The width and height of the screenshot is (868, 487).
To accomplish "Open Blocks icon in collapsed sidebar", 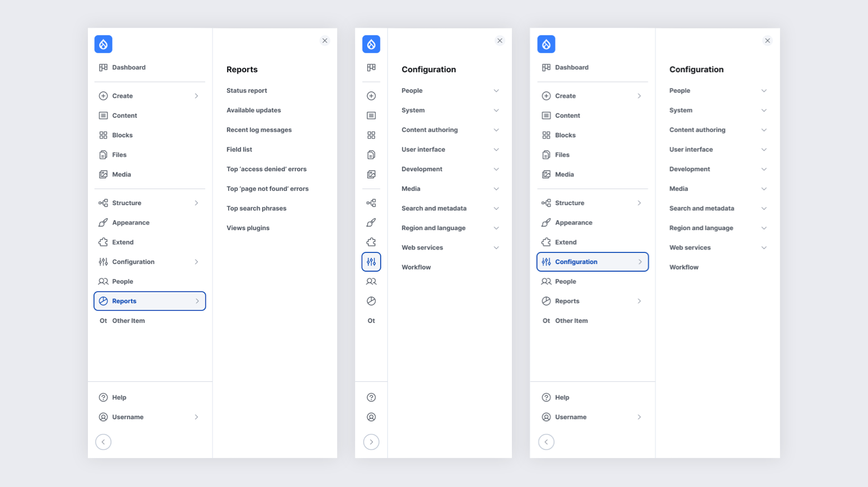I will pyautogui.click(x=371, y=135).
